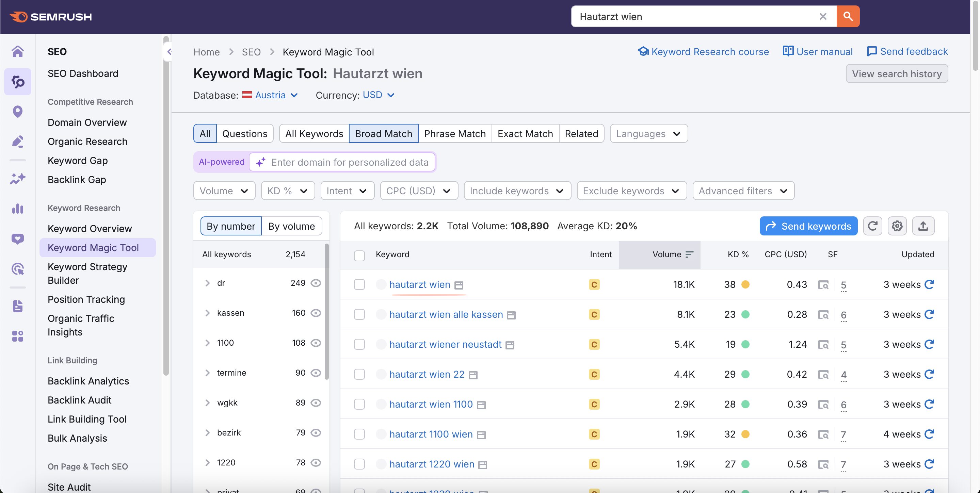
Task: Toggle eye icon for the kassen group
Action: point(316,313)
